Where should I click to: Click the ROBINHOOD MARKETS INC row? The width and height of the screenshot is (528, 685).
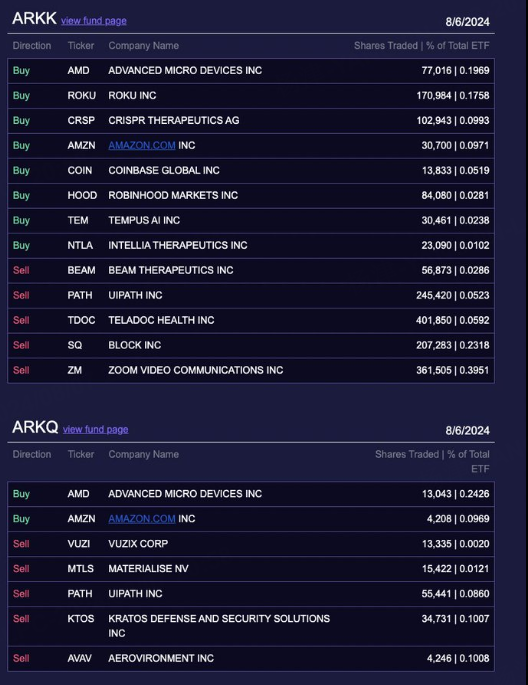251,195
